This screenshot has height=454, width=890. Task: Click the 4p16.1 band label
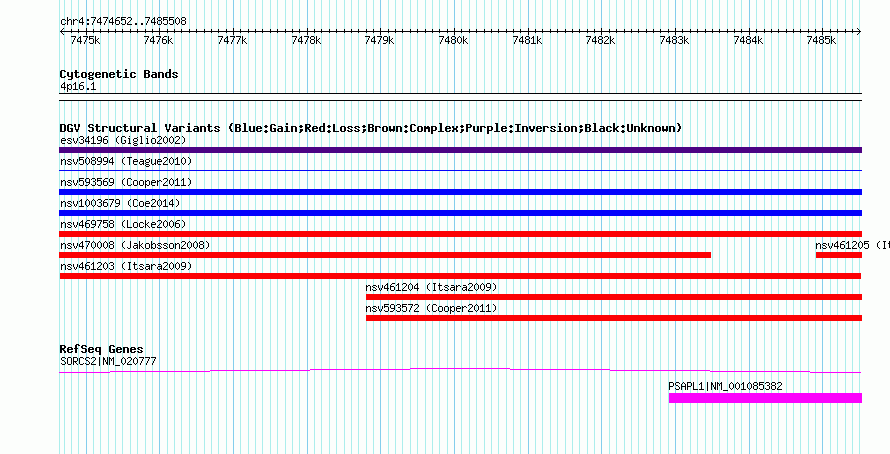[x=78, y=86]
